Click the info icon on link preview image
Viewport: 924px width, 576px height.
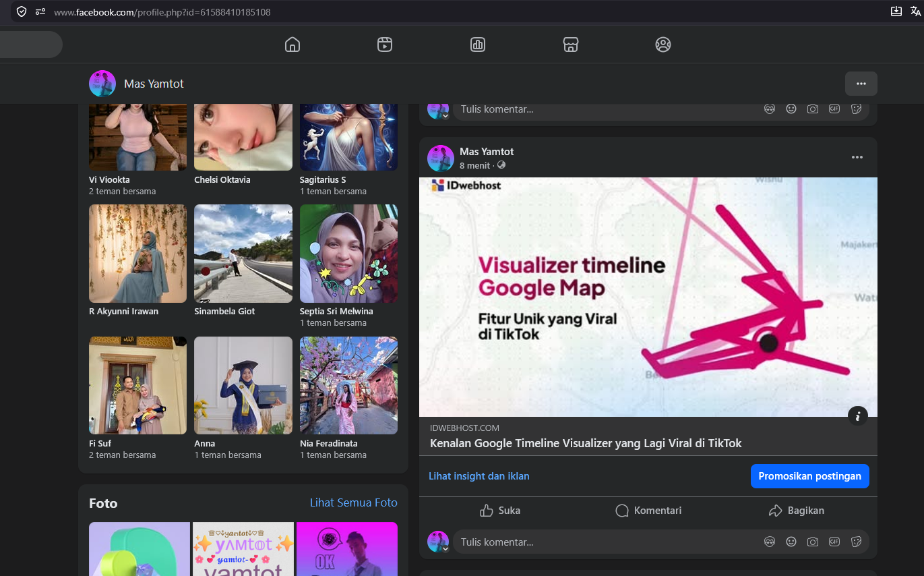click(858, 416)
